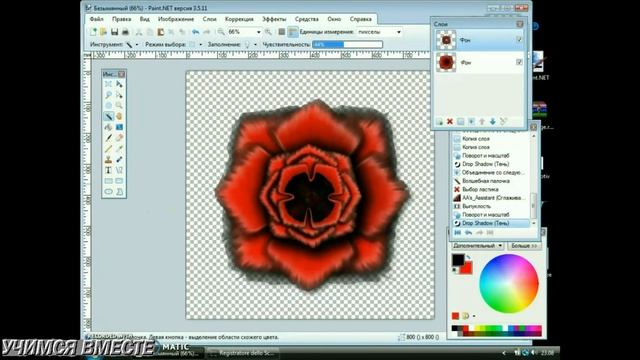
Task: Select the Text tool
Action: [x=109, y=170]
